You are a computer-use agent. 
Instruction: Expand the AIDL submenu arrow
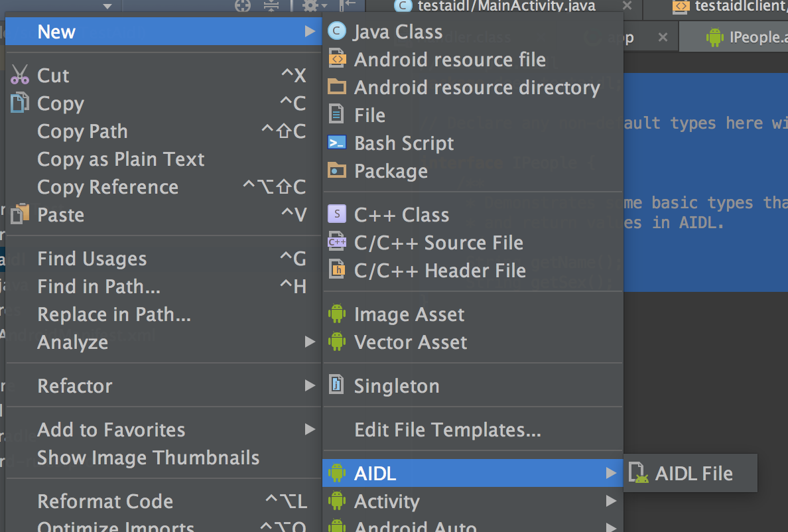pyautogui.click(x=611, y=473)
